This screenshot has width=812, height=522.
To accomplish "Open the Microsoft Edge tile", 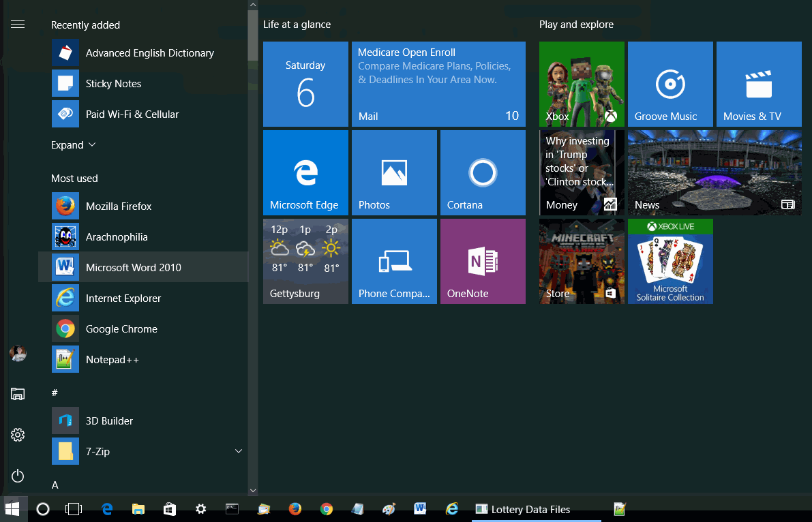I will [x=305, y=172].
